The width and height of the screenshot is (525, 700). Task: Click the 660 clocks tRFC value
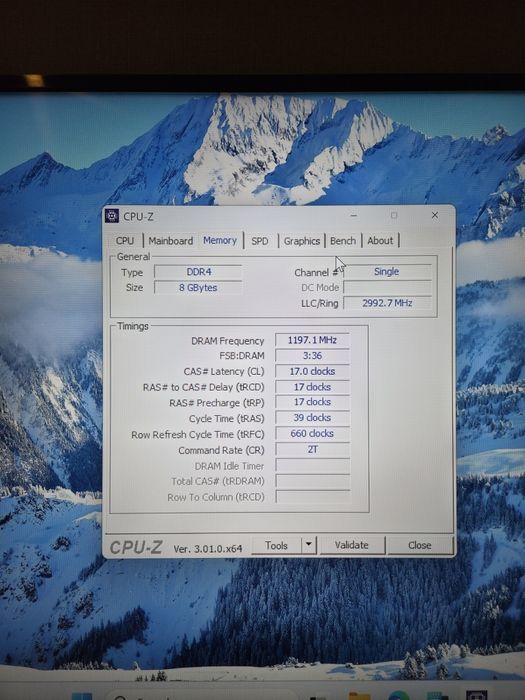click(x=312, y=433)
